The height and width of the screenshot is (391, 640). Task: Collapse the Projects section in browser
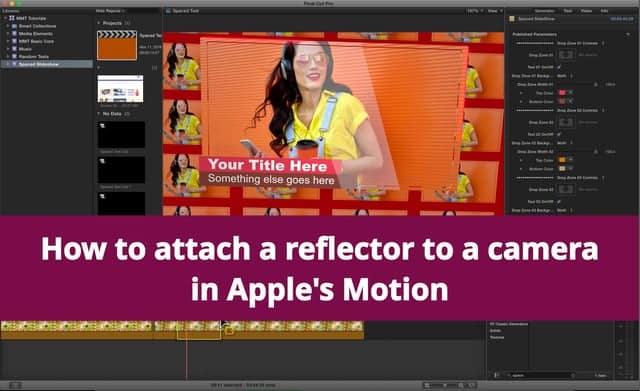pos(99,23)
